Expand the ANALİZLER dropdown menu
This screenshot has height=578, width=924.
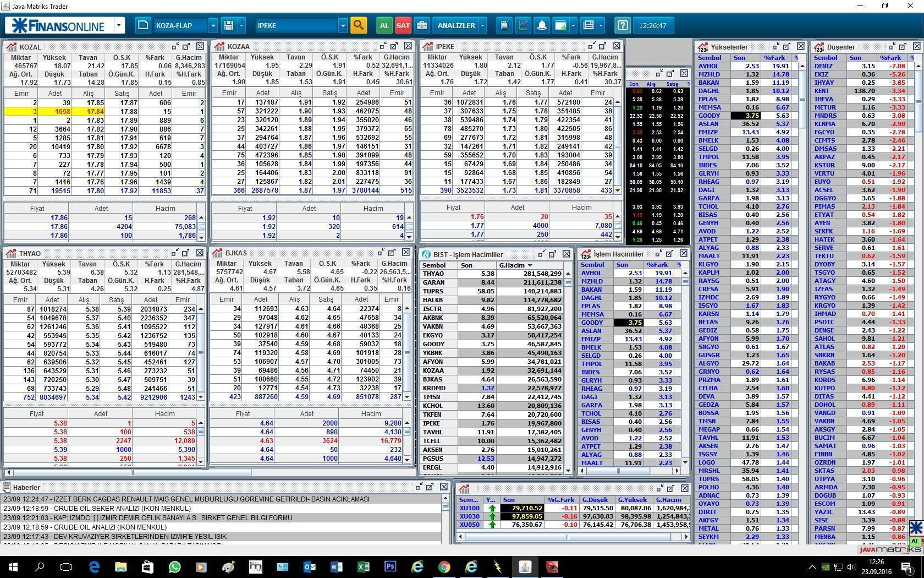pos(482,25)
